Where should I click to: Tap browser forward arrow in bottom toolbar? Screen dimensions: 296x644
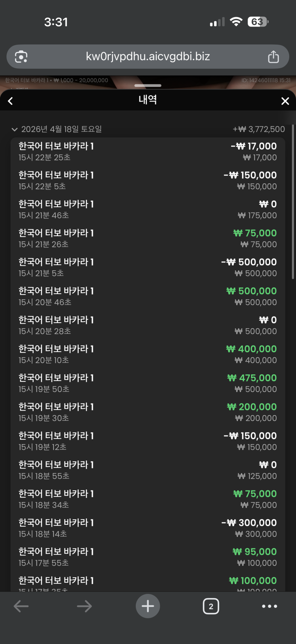tap(84, 606)
